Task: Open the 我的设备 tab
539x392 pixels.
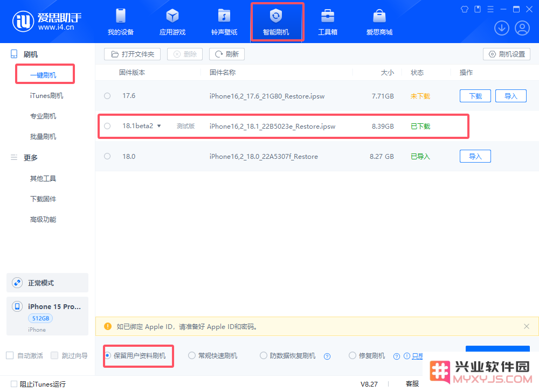Action: 121,22
